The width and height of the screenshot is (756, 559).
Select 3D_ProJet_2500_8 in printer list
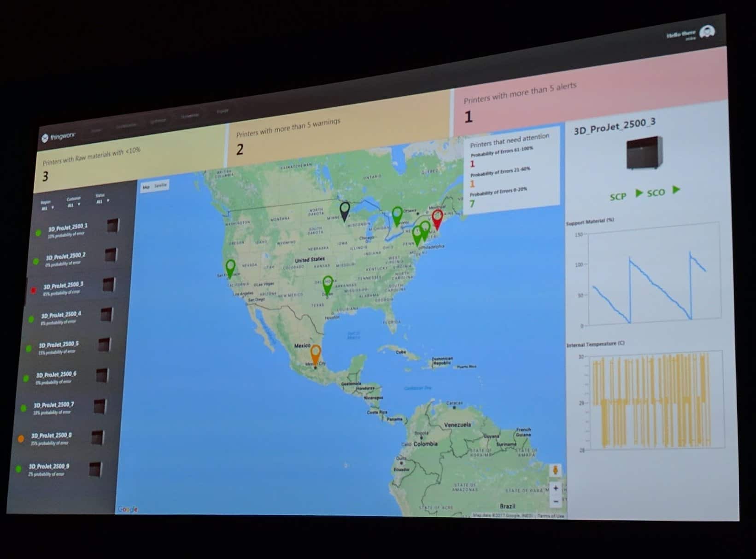click(x=63, y=438)
